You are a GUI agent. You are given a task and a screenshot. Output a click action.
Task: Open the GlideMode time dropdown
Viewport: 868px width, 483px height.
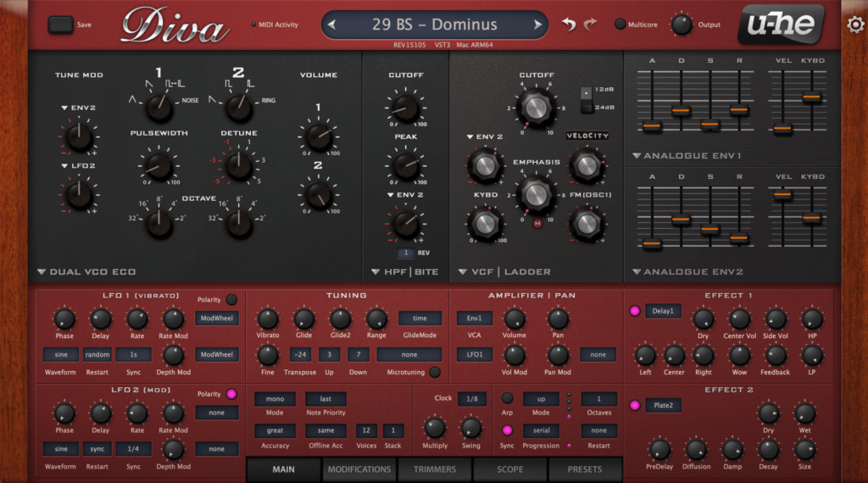[420, 318]
